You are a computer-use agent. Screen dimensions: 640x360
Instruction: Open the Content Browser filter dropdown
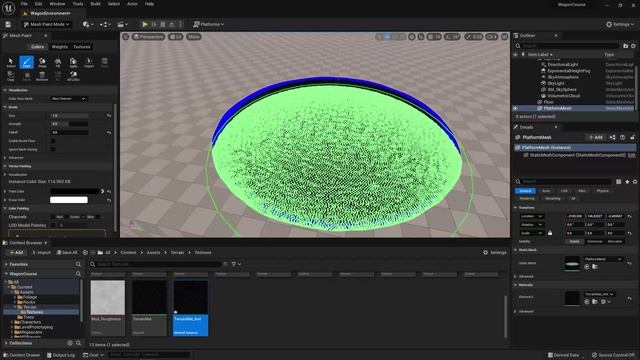(236, 264)
